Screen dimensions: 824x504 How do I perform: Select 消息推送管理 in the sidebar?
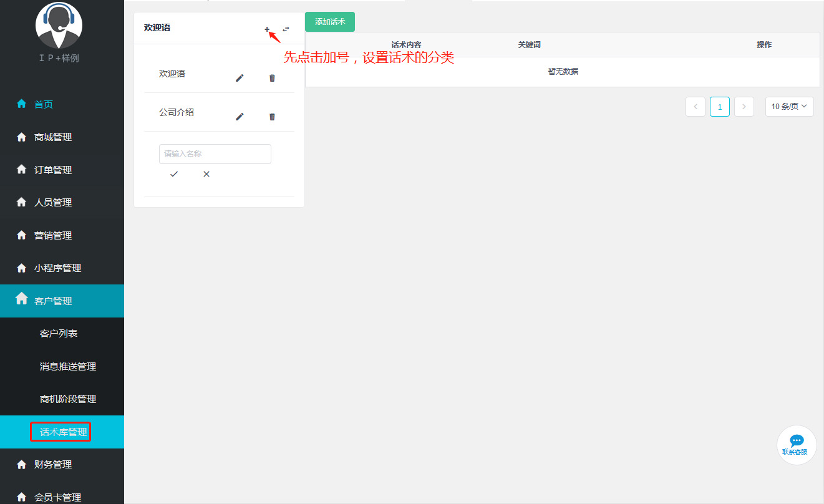(68, 366)
